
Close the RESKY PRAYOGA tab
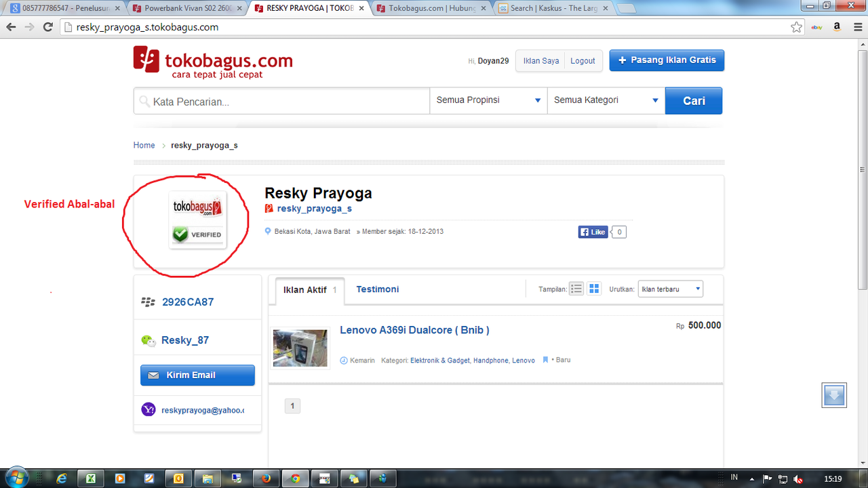coord(360,8)
